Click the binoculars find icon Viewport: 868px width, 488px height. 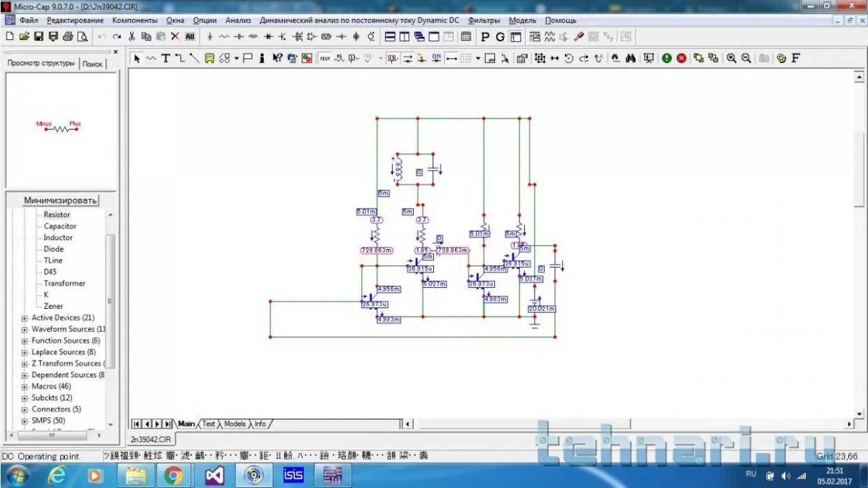click(631, 58)
